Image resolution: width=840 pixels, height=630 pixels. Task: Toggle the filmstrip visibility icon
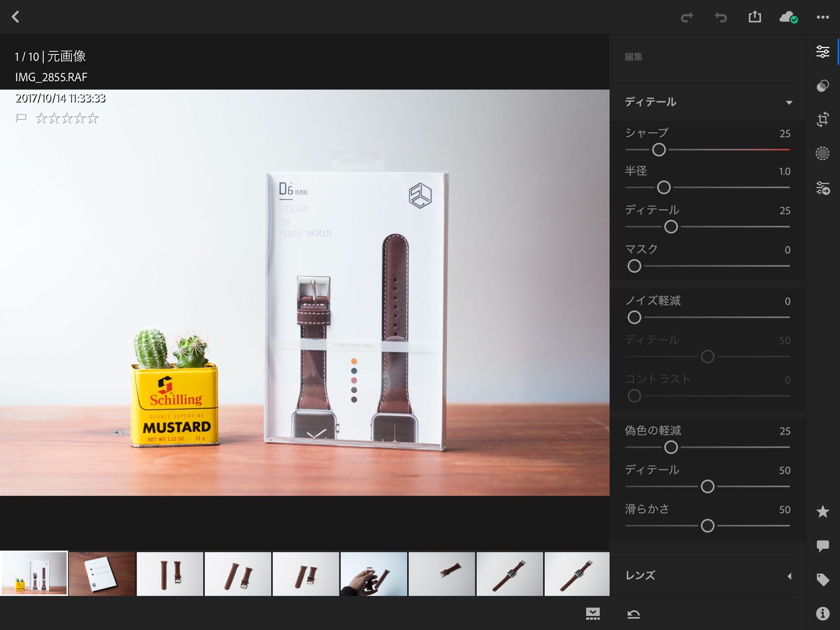[592, 614]
